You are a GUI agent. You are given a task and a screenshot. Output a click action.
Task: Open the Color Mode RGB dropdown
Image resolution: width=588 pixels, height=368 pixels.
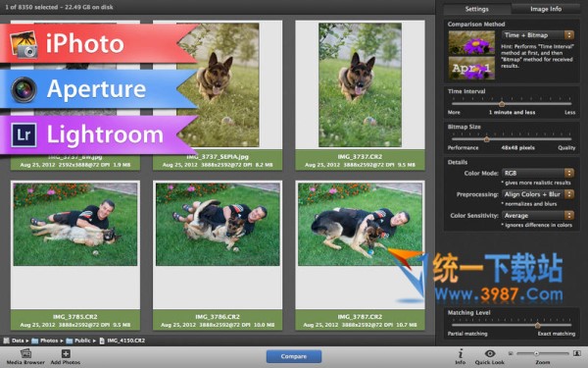click(538, 173)
